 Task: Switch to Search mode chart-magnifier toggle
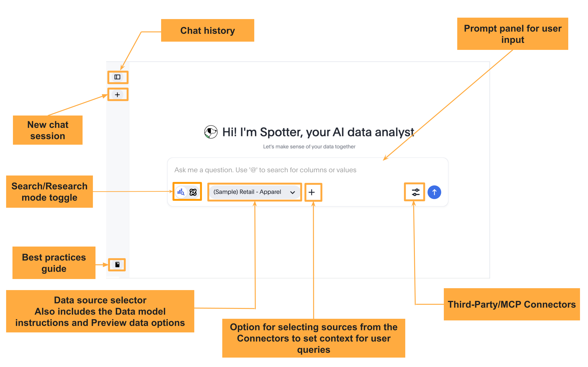181,192
